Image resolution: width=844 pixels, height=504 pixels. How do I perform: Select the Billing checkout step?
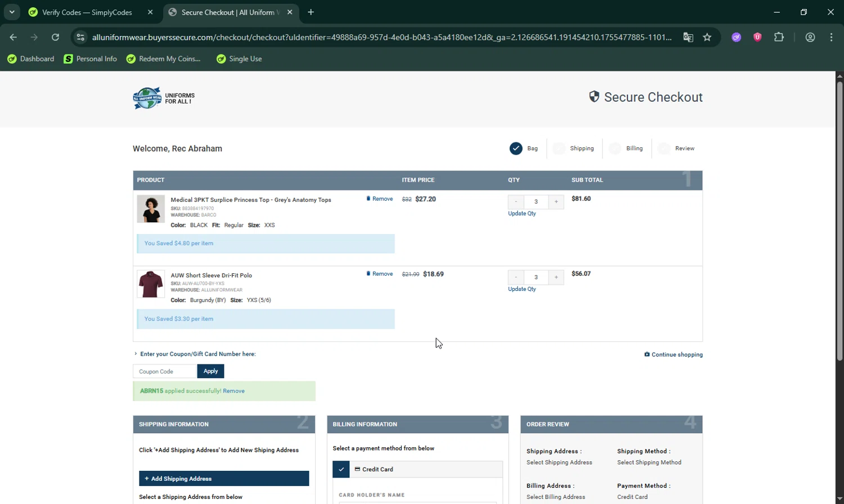click(626, 148)
